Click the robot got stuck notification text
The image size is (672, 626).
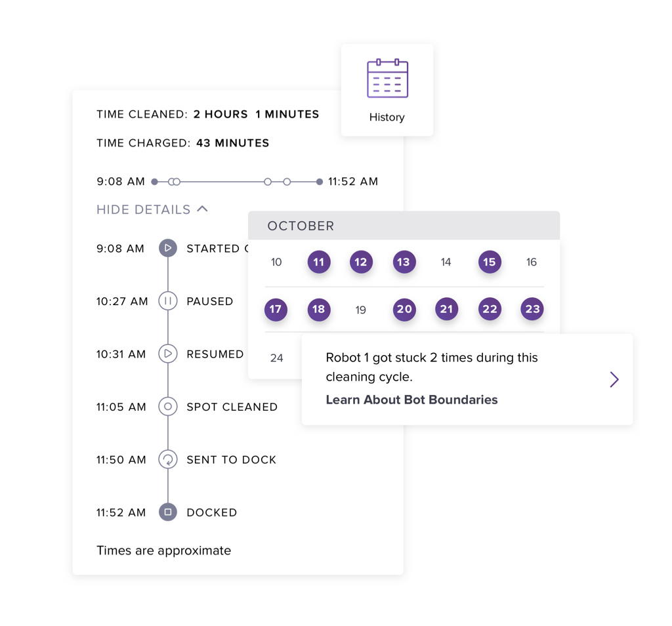431,367
